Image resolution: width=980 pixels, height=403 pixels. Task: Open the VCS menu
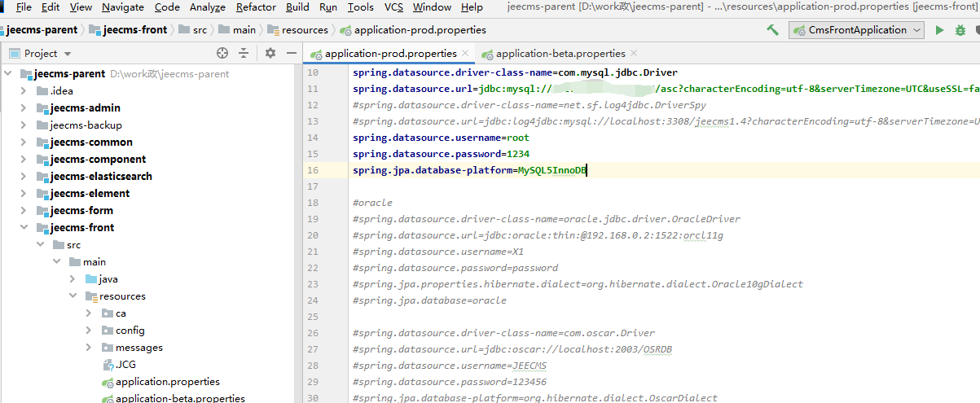pos(393,7)
